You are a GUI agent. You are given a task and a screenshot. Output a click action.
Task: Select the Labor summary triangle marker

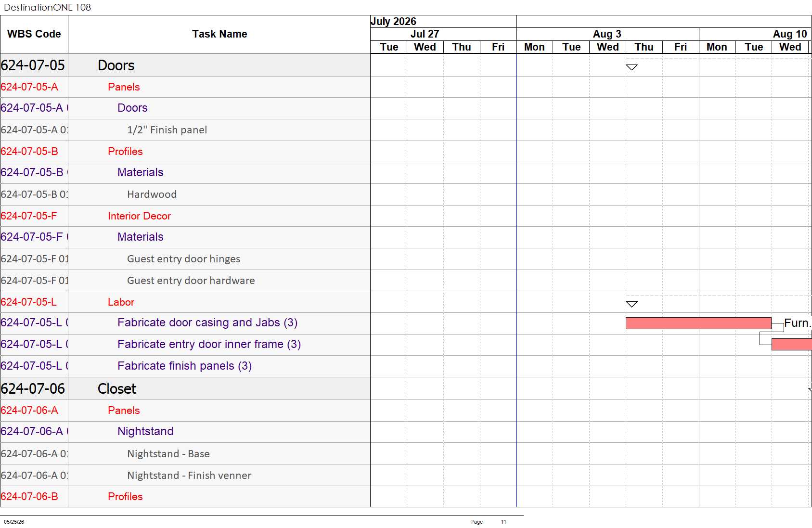pos(632,304)
